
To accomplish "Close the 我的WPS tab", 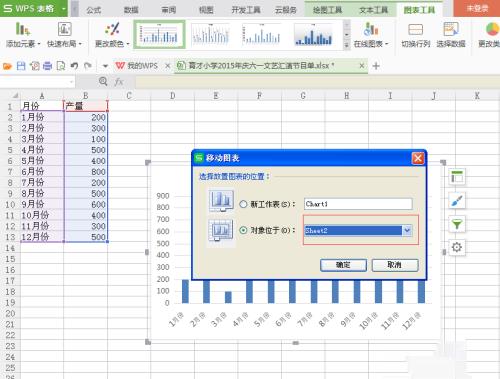I will point(168,66).
